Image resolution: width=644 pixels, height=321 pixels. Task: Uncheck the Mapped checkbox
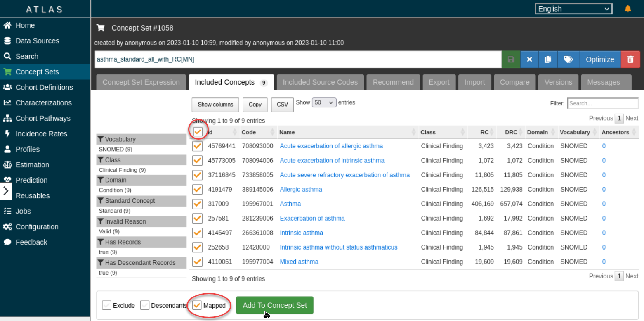(197, 305)
